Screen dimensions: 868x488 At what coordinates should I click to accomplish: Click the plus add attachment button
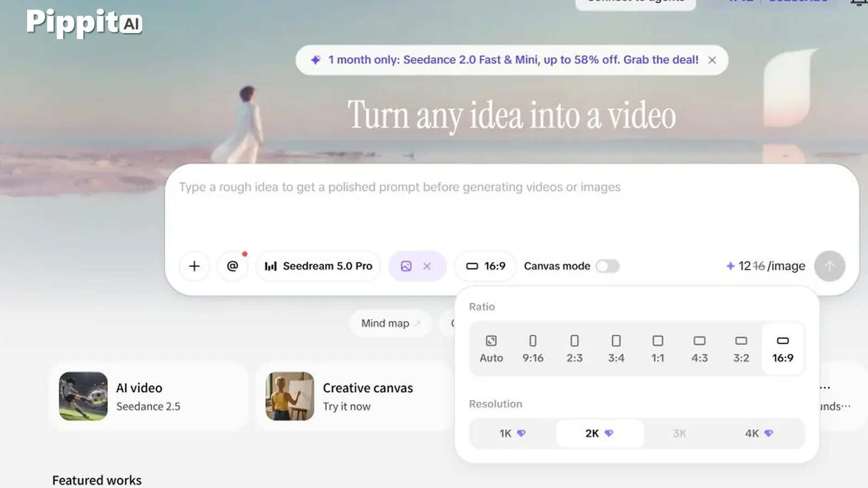point(194,266)
